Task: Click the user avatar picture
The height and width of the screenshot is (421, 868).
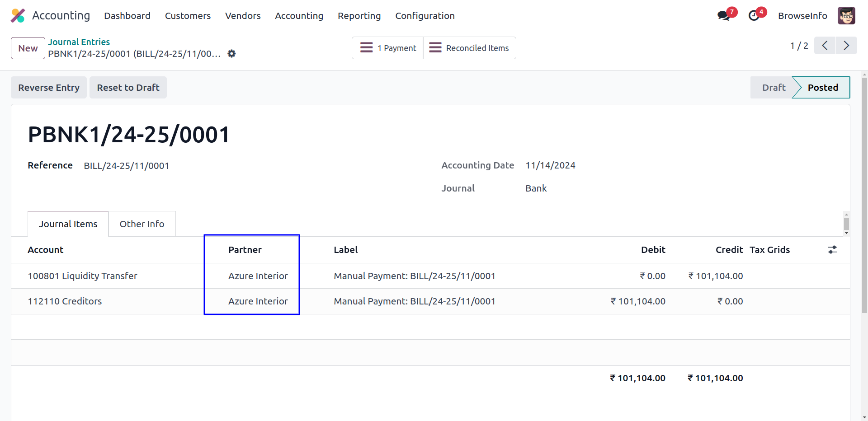Action: coord(846,16)
